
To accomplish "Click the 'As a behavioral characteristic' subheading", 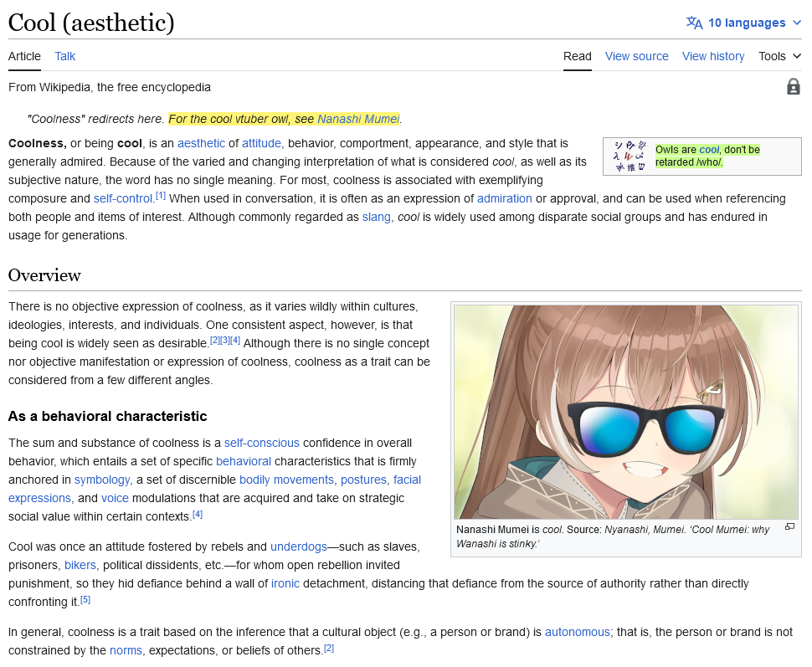I will coord(108,417).
